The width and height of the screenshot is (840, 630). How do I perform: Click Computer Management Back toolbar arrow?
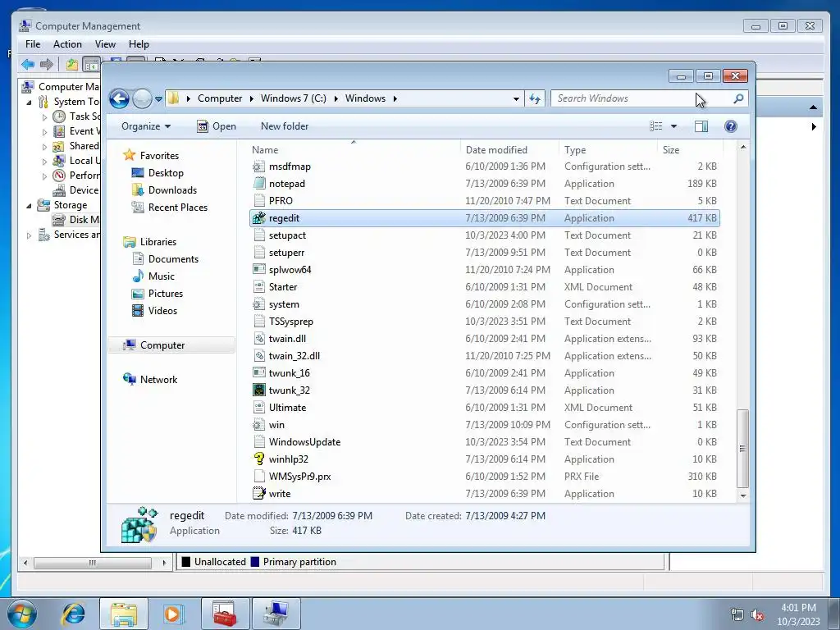point(28,65)
